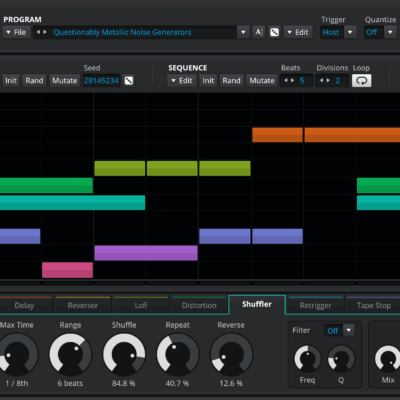The image size is (400, 400).
Task: Click the Seed value field 28145234
Action: pyautogui.click(x=101, y=81)
